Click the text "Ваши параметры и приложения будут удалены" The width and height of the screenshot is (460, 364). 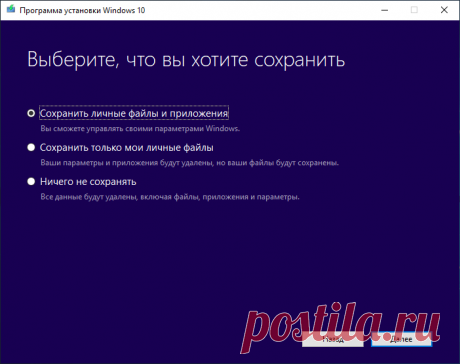click(x=127, y=163)
